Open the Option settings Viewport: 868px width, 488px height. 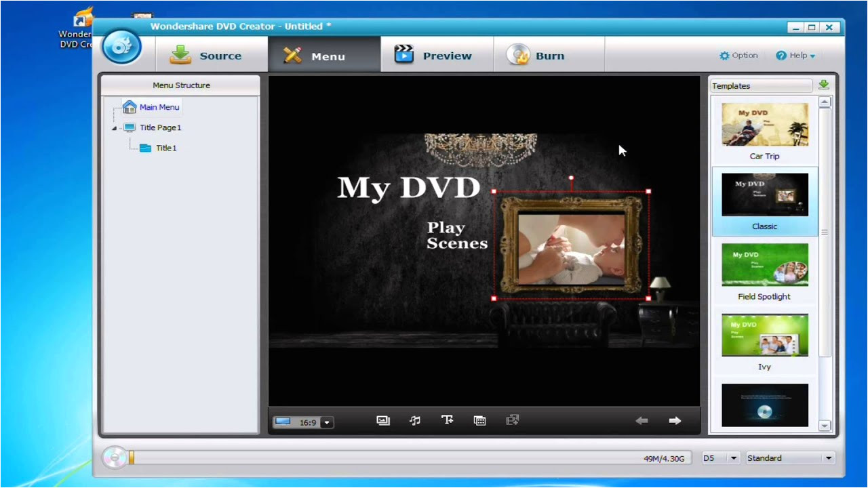pos(738,56)
